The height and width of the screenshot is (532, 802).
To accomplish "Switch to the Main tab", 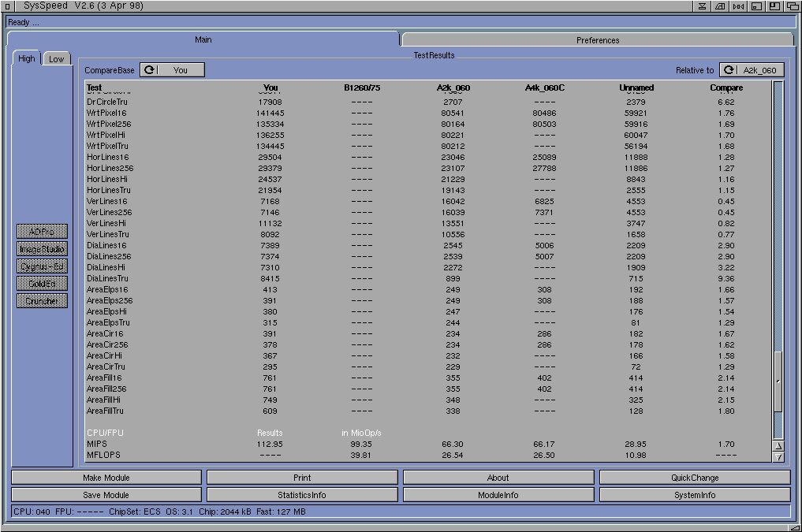I will click(203, 39).
